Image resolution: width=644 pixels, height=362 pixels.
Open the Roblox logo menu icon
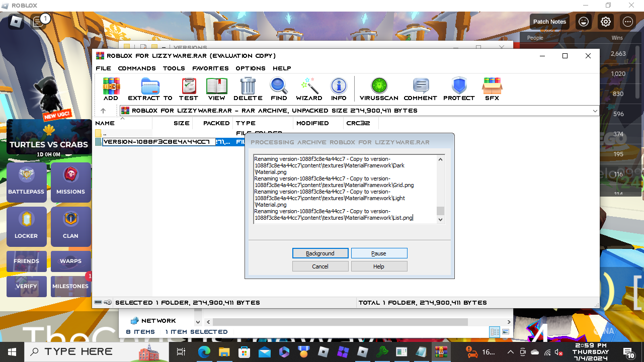[16, 22]
